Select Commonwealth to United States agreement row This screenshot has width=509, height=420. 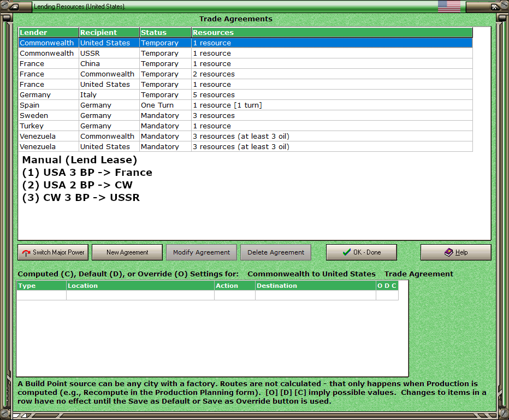tap(245, 43)
